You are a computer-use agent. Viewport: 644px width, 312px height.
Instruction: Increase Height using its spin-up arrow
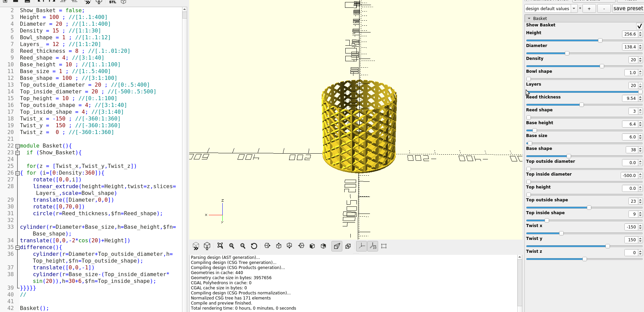coord(640,32)
